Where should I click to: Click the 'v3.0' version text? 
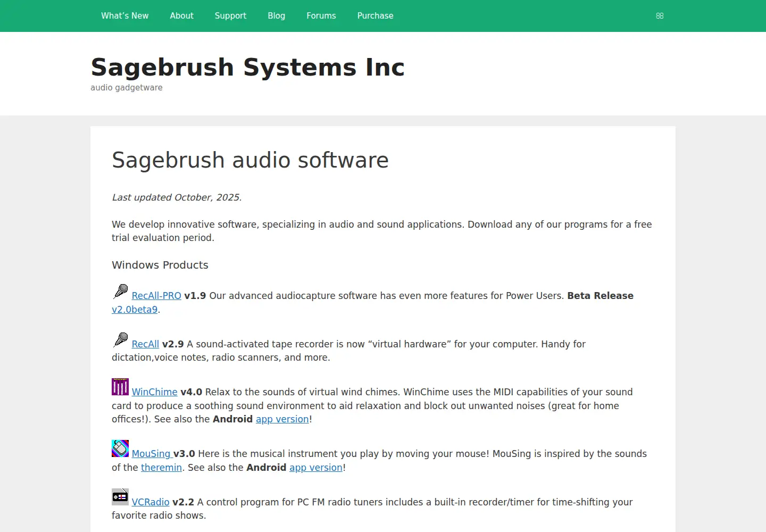pos(184,454)
